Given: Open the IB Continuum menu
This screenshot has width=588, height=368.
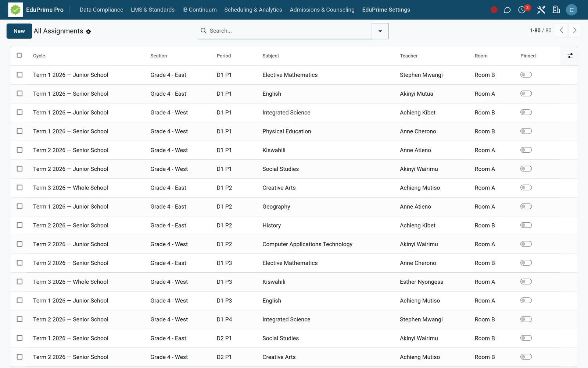Looking at the screenshot, I should click(200, 10).
